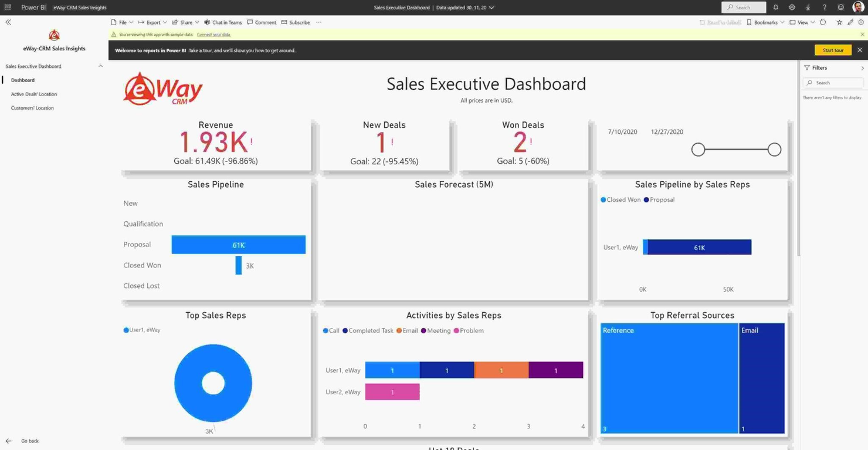Add a Comment to the report
The height and width of the screenshot is (450, 868).
(x=262, y=22)
